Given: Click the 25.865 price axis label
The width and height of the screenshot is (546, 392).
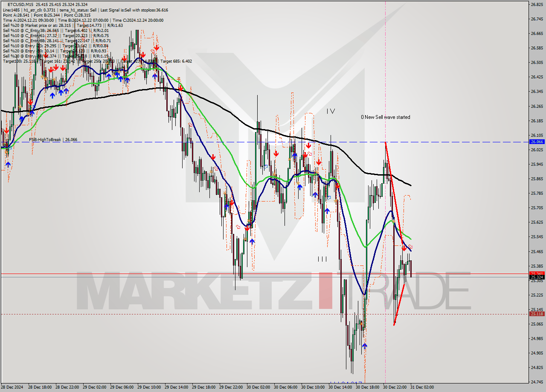Looking at the screenshot, I should click(x=536, y=179).
